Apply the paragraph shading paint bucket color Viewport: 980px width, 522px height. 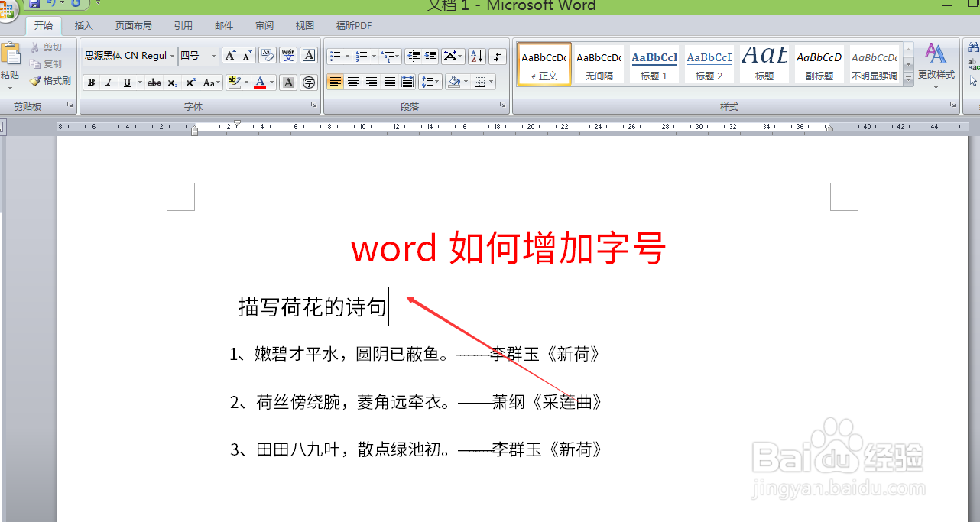pos(454,82)
